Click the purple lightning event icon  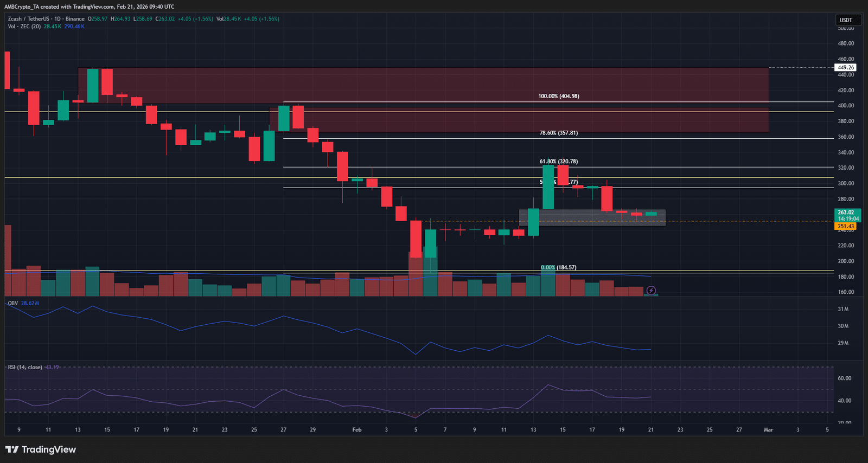[x=651, y=291]
